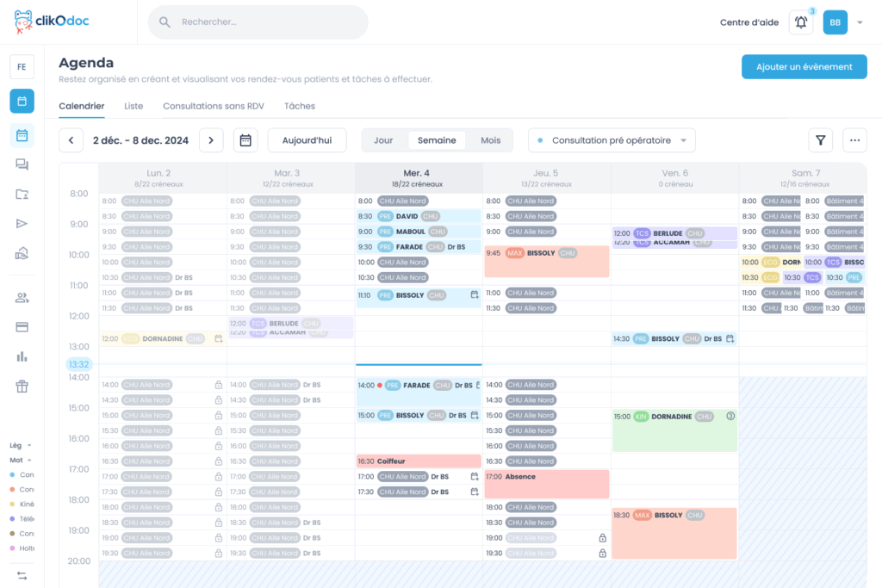Viewport: 882px width, 588px height.
Task: Click the BB user avatar
Action: coord(835,22)
